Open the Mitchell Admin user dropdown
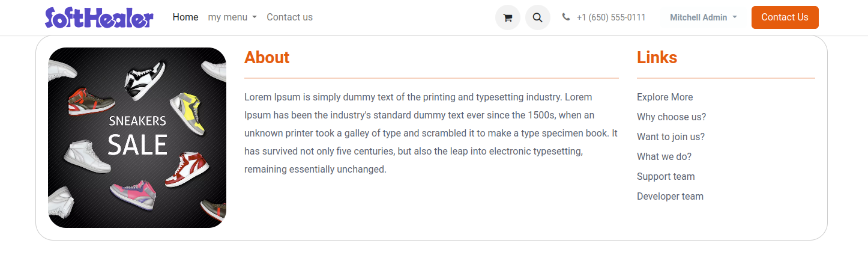The width and height of the screenshot is (868, 270). click(704, 17)
